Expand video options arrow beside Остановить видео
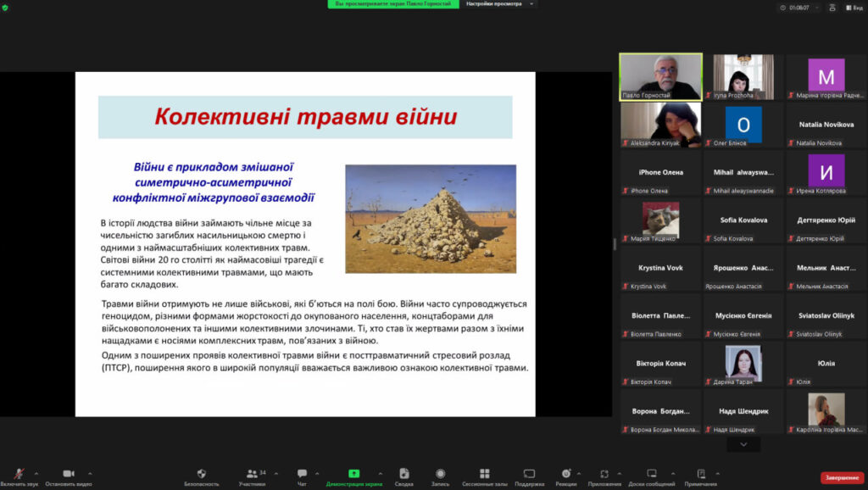The image size is (868, 490). (90, 473)
